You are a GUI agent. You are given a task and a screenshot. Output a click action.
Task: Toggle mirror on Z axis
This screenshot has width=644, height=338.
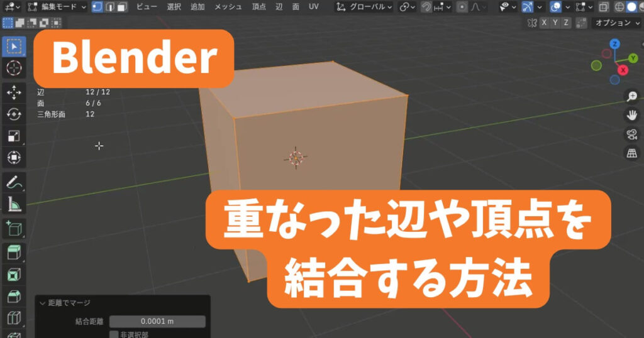[566, 23]
